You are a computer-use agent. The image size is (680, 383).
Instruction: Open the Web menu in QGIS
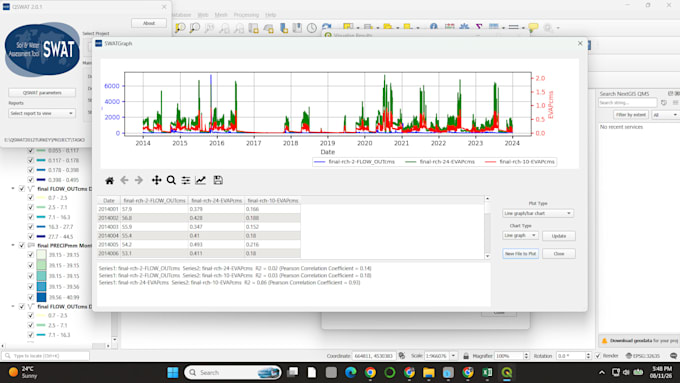(203, 15)
